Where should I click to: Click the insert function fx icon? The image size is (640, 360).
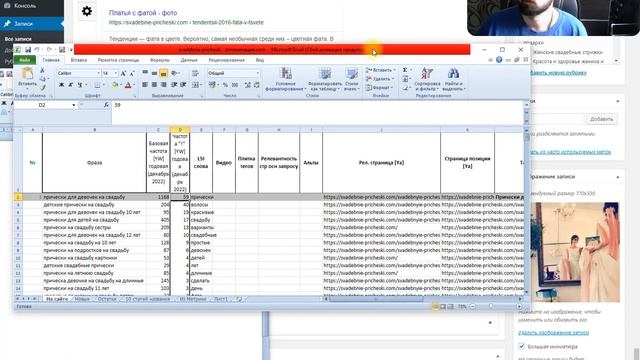point(106,105)
